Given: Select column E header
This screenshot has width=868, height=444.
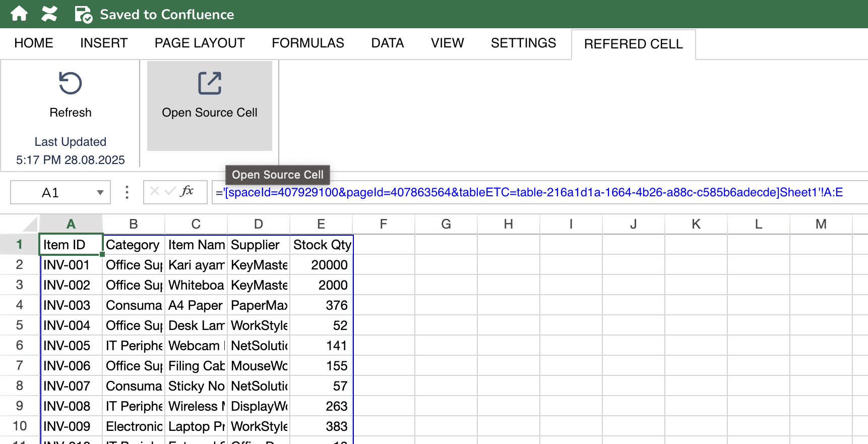Looking at the screenshot, I should point(321,224).
